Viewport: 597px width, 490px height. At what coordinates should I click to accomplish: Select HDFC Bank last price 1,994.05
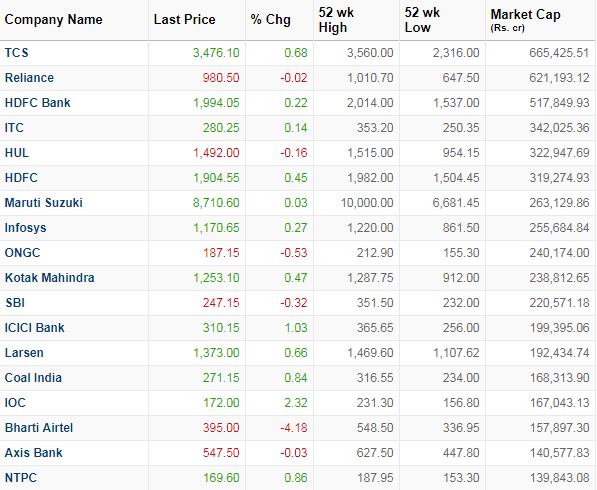[216, 103]
